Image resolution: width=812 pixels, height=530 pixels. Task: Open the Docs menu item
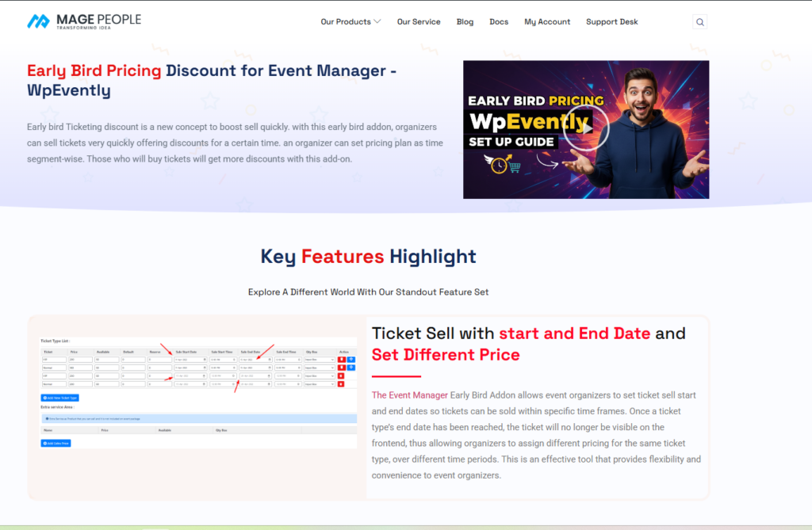click(499, 22)
